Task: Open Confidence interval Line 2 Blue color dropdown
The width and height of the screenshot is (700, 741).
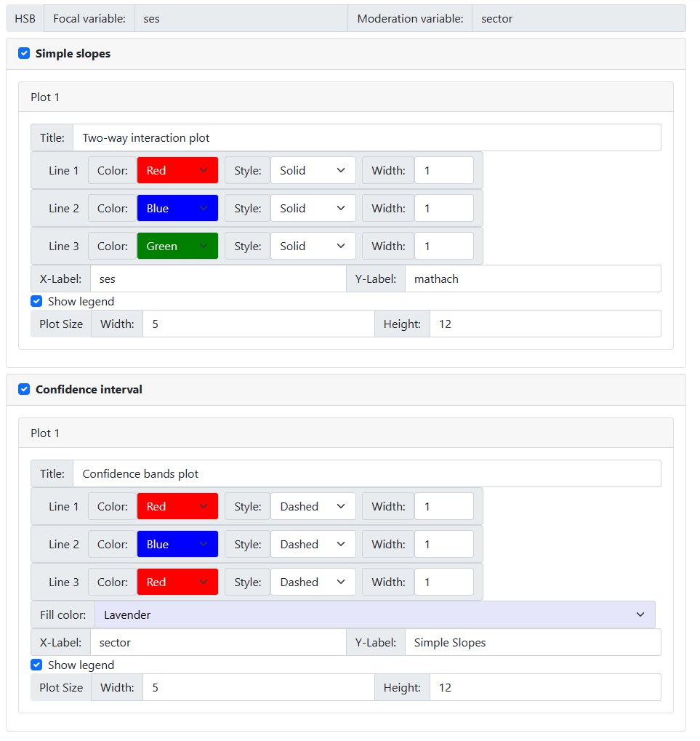Action: (177, 545)
